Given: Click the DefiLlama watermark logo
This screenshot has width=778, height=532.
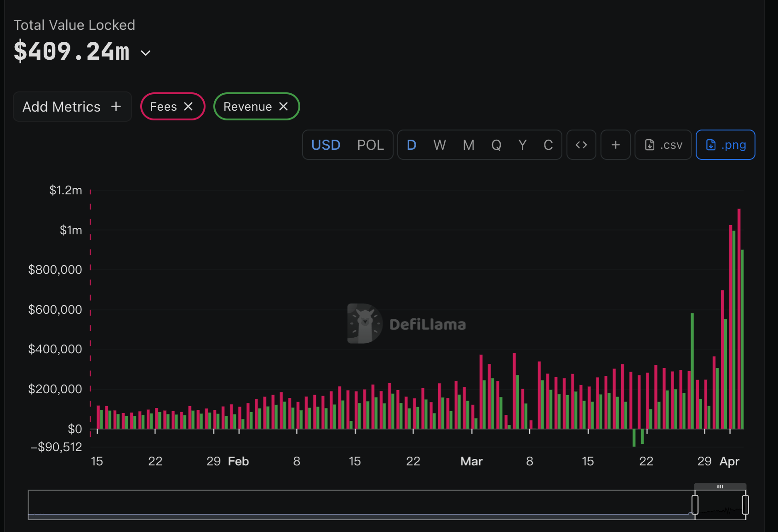Looking at the screenshot, I should [365, 323].
